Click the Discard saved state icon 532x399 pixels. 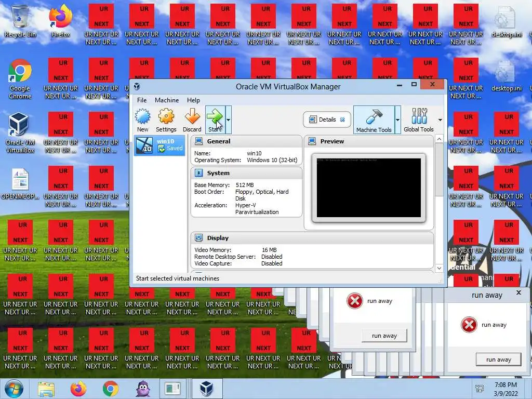[192, 120]
